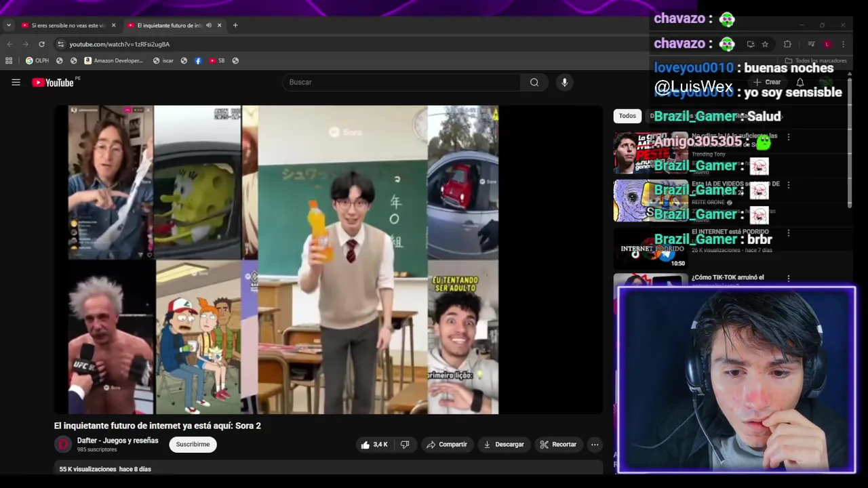This screenshot has height=488, width=868.
Task: Click the video title 'El inquietante futuro de internet'
Action: click(157, 426)
